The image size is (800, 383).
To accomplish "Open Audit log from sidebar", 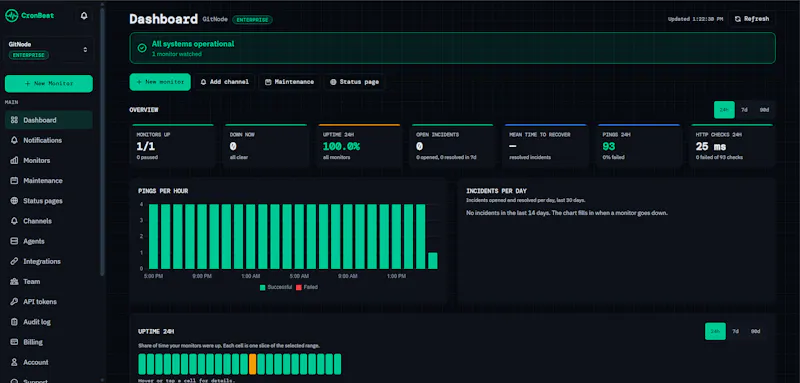I will [49, 322].
